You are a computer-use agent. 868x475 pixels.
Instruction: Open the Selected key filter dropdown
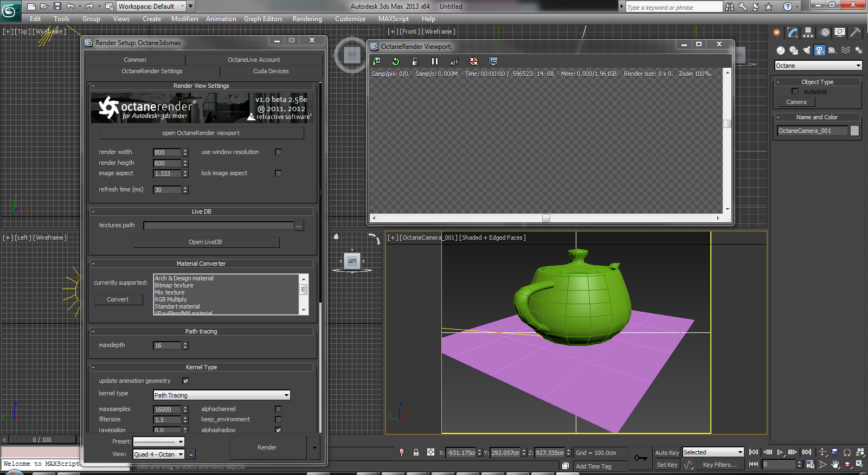coord(713,452)
